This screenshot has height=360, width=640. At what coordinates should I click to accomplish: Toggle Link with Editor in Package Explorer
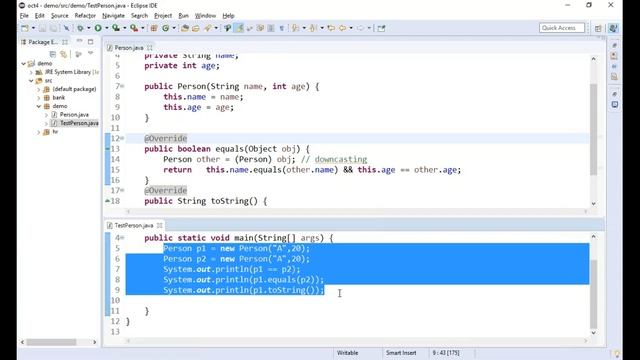(63, 54)
